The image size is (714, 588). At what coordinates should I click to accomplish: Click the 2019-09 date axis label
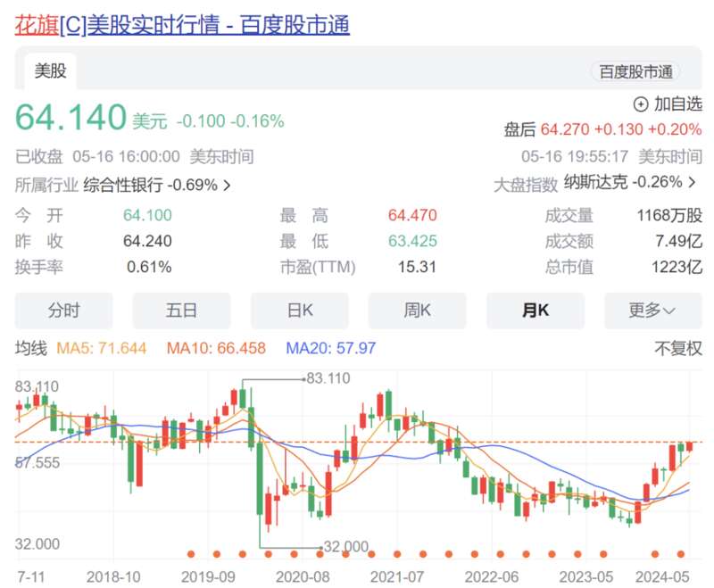(x=208, y=577)
